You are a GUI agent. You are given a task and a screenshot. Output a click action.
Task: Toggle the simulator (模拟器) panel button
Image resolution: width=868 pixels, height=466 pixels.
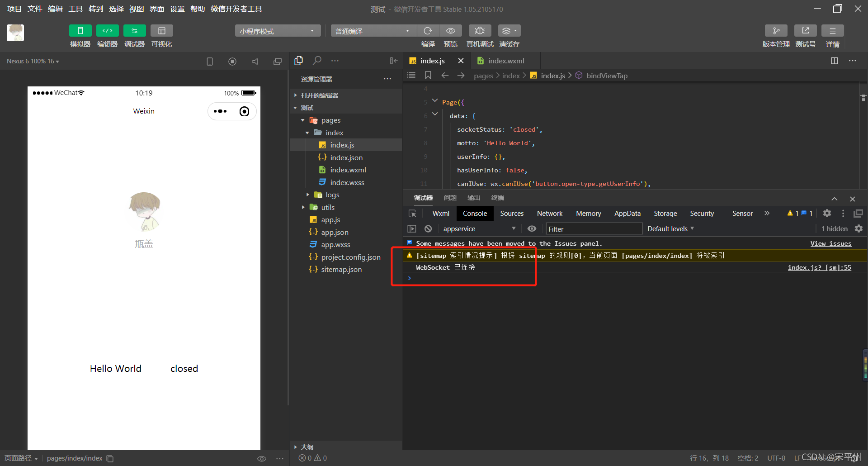tap(80, 31)
